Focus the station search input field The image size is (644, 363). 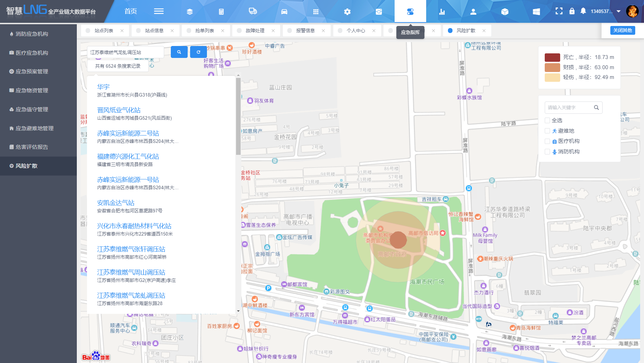(x=126, y=52)
